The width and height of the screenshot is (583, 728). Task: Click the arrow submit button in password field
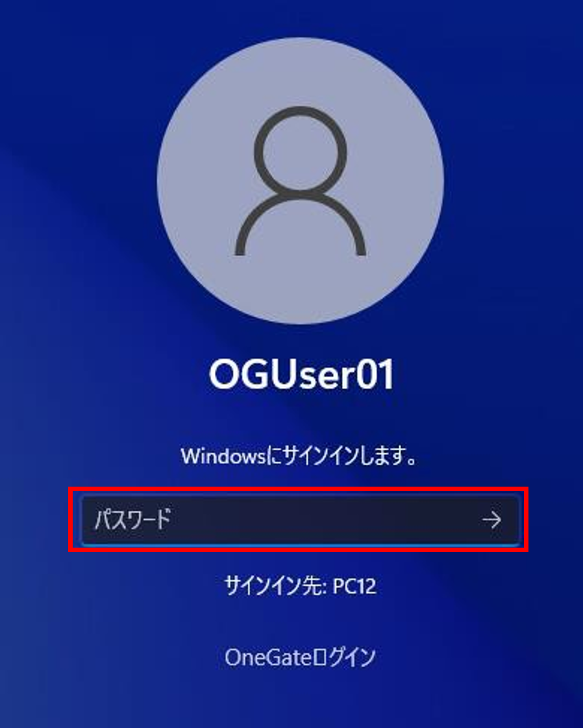491,520
